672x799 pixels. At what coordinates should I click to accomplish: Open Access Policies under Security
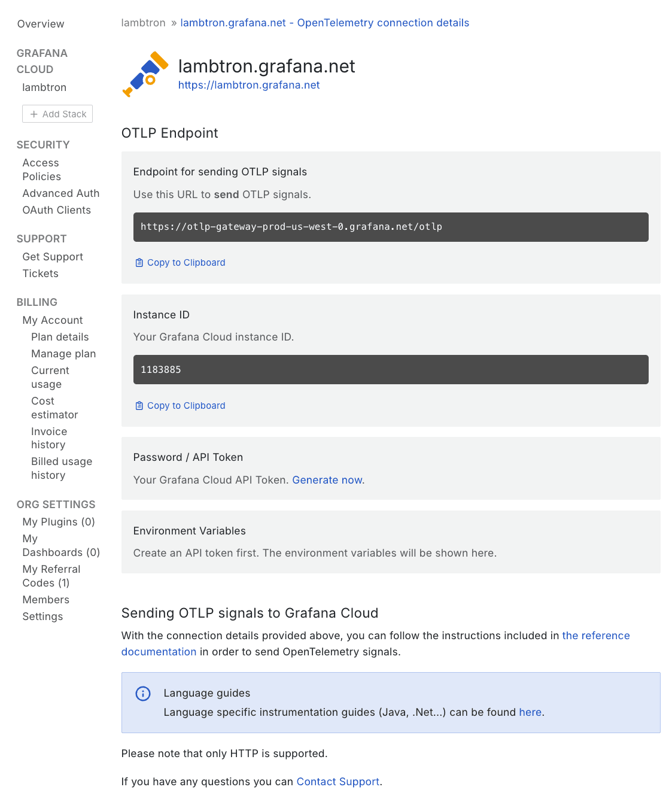(x=41, y=169)
